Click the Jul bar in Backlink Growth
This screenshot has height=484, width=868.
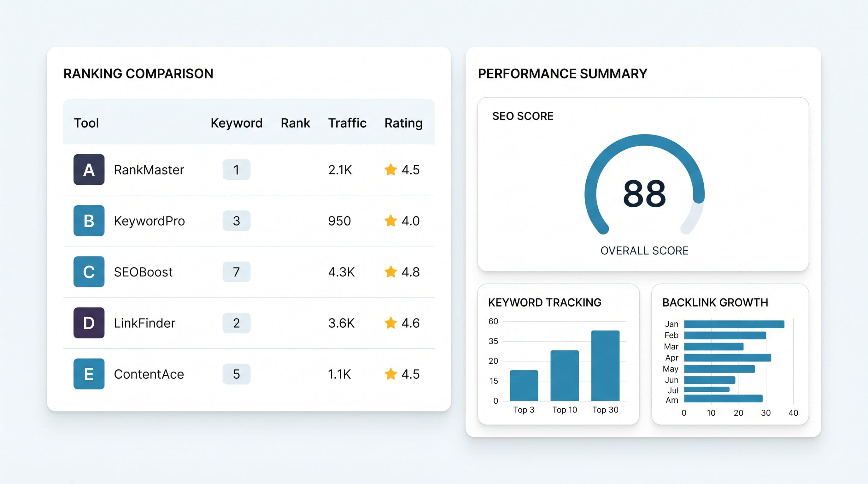coord(707,389)
